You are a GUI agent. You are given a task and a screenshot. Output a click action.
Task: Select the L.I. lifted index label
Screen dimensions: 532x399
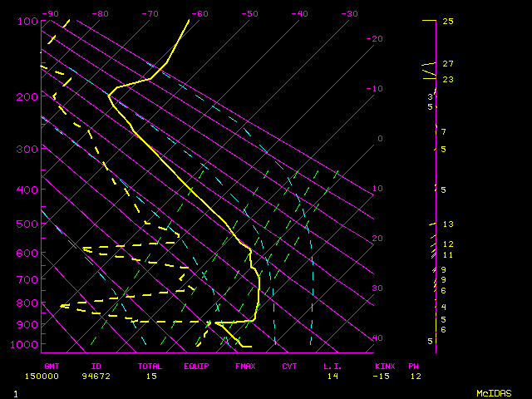[x=332, y=366]
